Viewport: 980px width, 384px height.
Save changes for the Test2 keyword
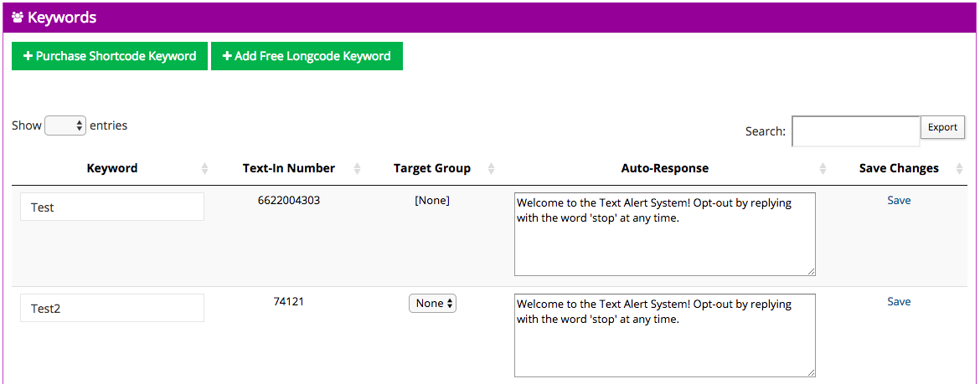point(899,302)
